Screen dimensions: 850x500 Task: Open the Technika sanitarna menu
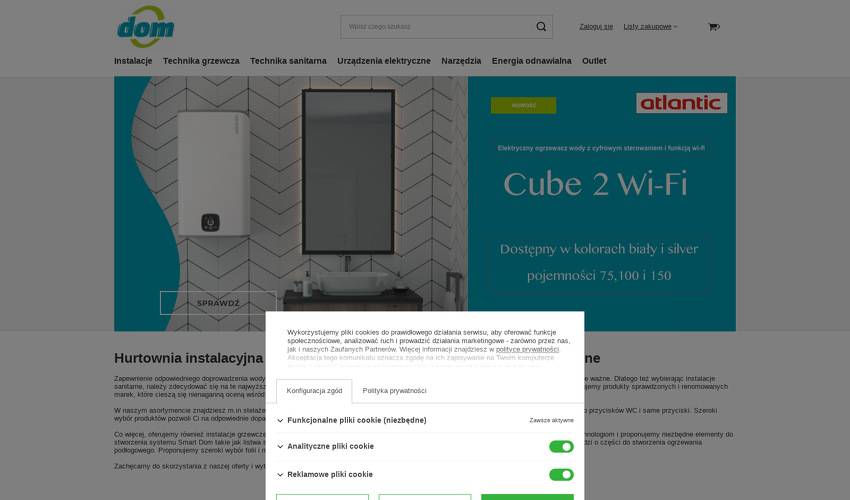tap(288, 61)
